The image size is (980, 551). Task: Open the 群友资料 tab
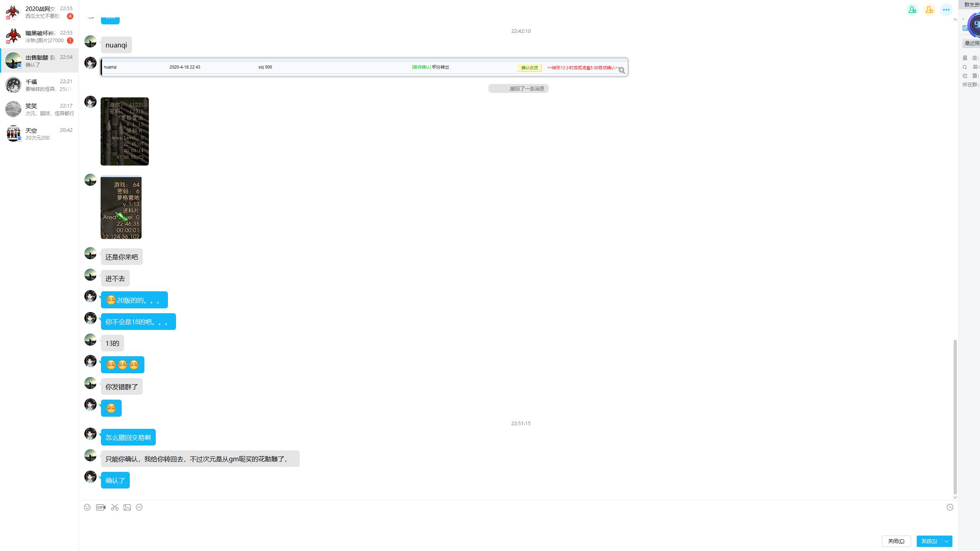point(972,5)
